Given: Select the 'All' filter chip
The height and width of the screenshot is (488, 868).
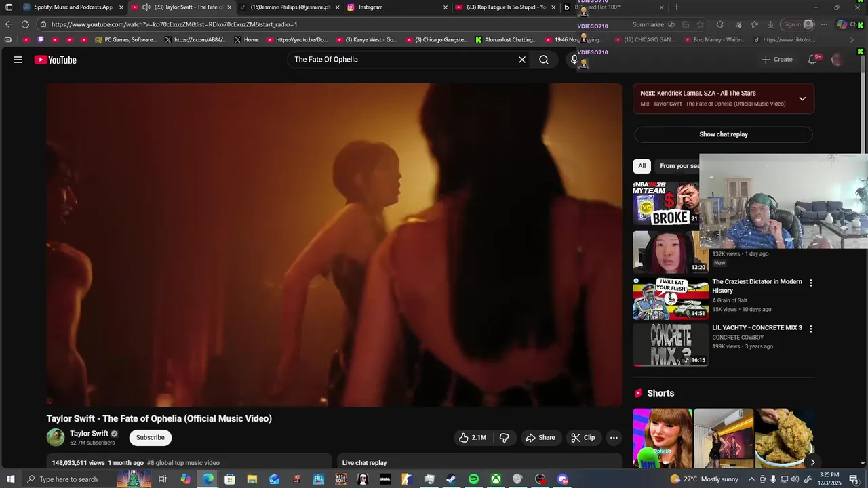Looking at the screenshot, I should coord(642,166).
